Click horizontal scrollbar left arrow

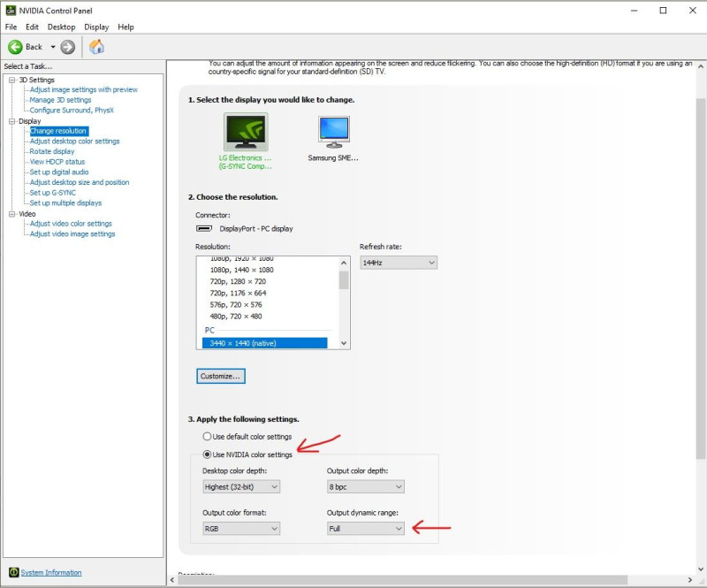pyautogui.click(x=172, y=580)
